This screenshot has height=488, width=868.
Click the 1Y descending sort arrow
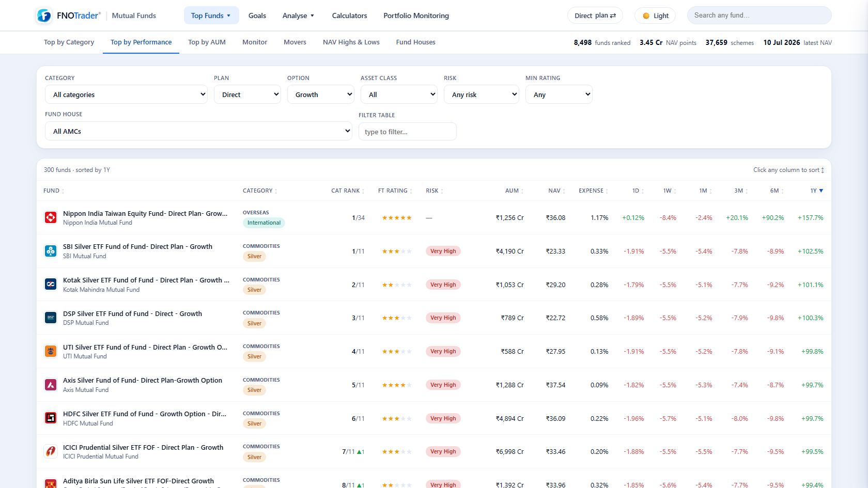(822, 191)
